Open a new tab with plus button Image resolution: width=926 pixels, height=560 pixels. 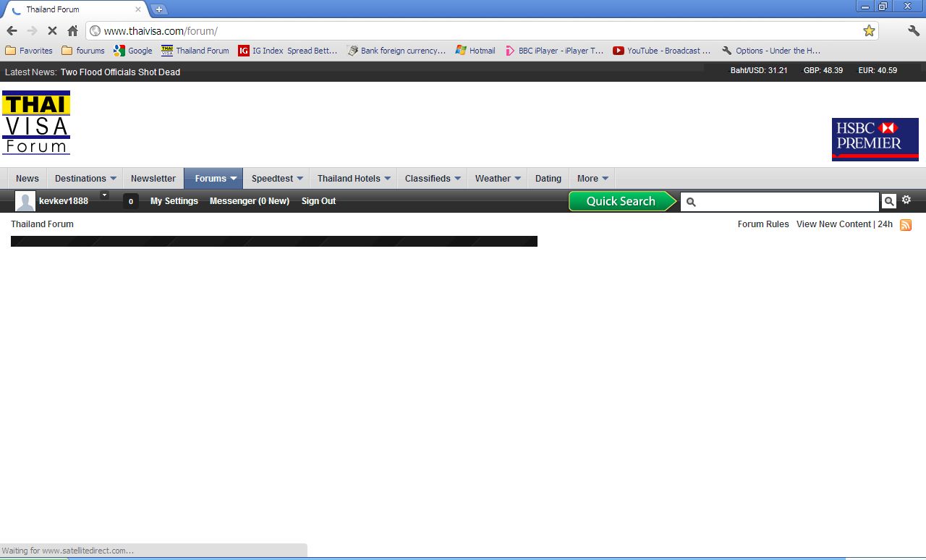coord(159,9)
